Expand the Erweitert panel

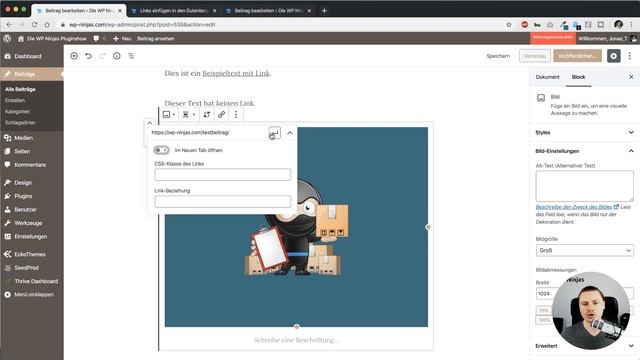click(x=584, y=346)
